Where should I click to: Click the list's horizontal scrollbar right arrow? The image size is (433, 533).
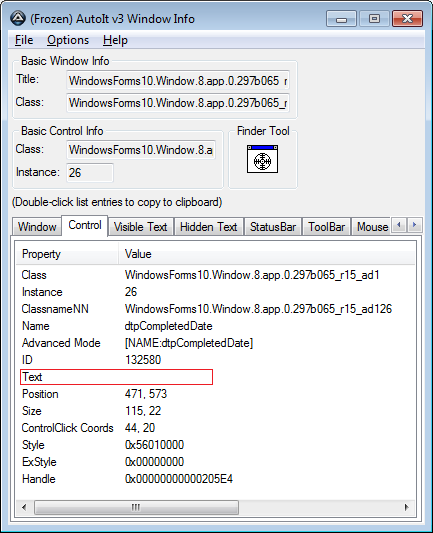[x=407, y=508]
